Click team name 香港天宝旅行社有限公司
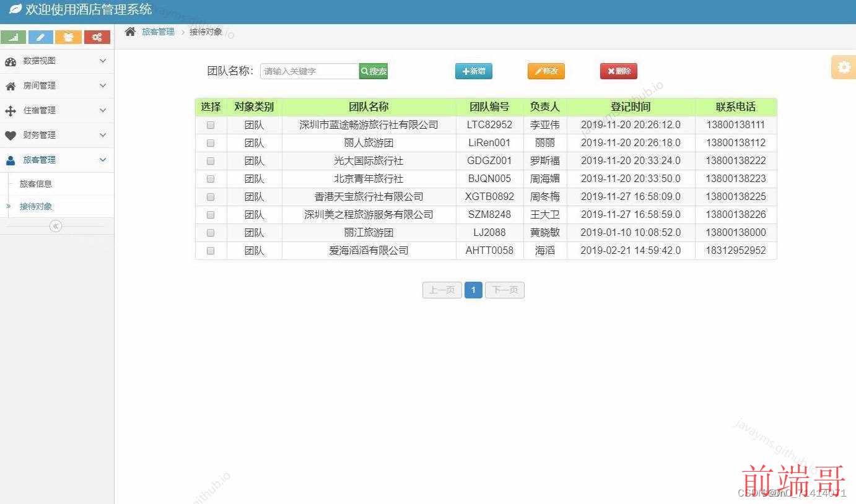The height and width of the screenshot is (504, 856). coord(369,197)
